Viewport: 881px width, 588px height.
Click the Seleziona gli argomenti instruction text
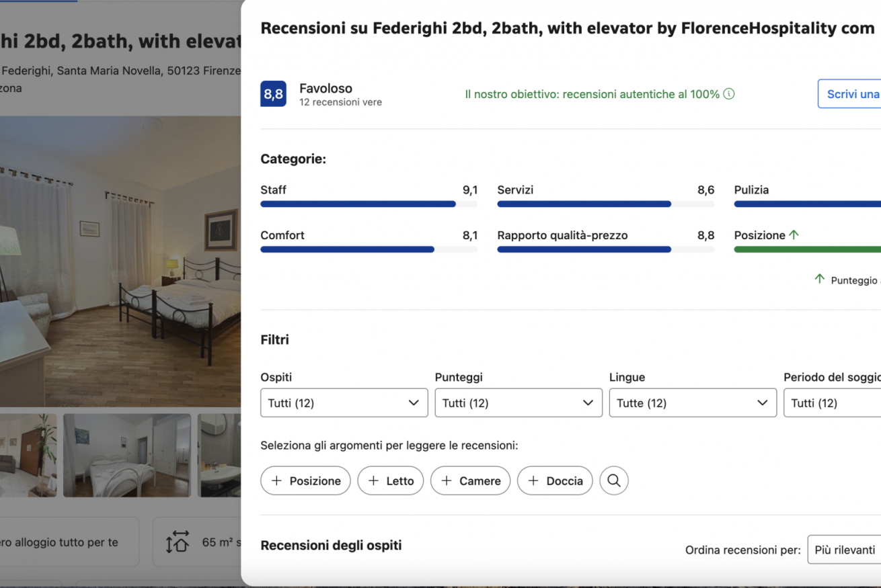(389, 446)
